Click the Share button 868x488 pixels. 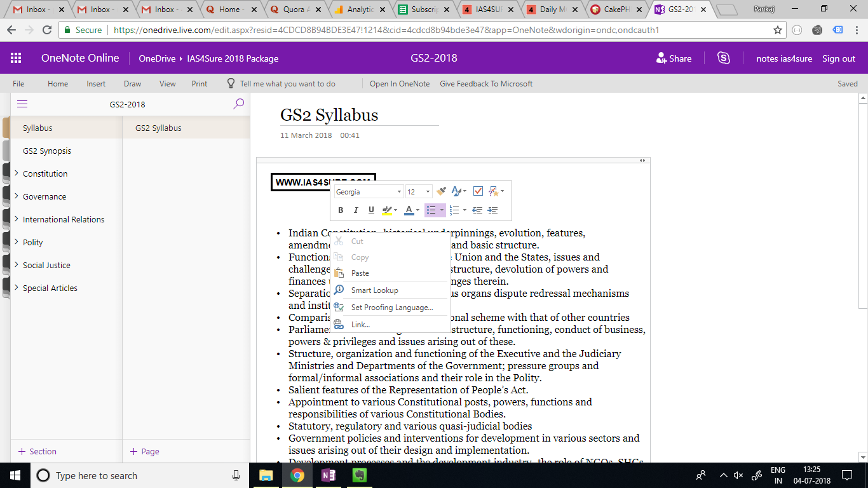click(x=674, y=58)
